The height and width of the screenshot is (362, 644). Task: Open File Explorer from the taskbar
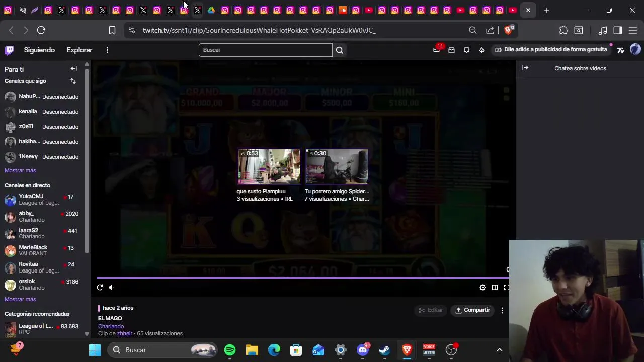click(252, 350)
